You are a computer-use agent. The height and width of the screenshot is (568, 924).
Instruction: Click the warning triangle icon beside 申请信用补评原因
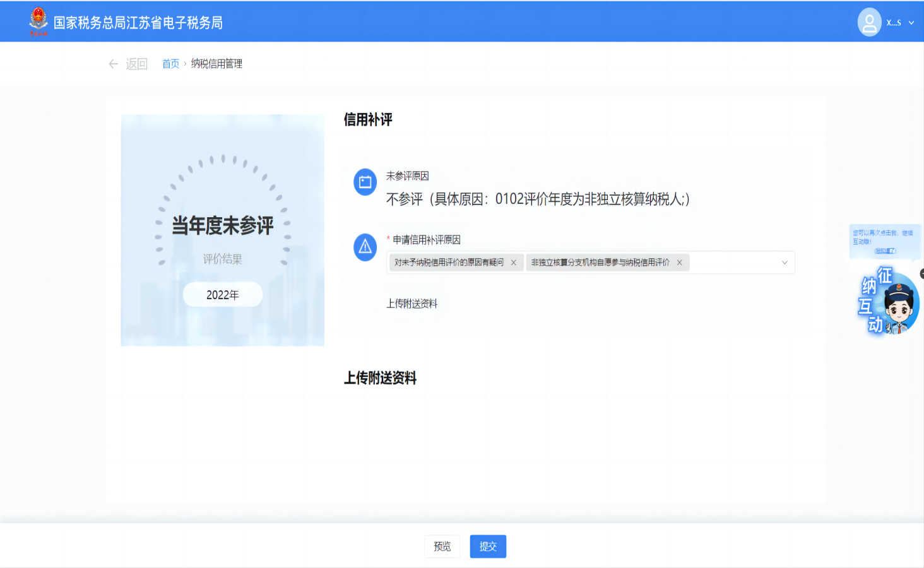tap(365, 247)
